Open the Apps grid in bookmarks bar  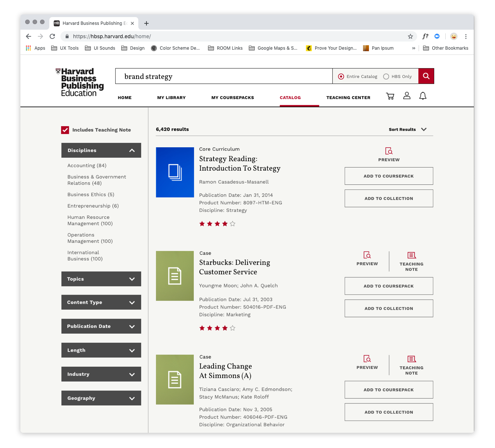pos(36,48)
